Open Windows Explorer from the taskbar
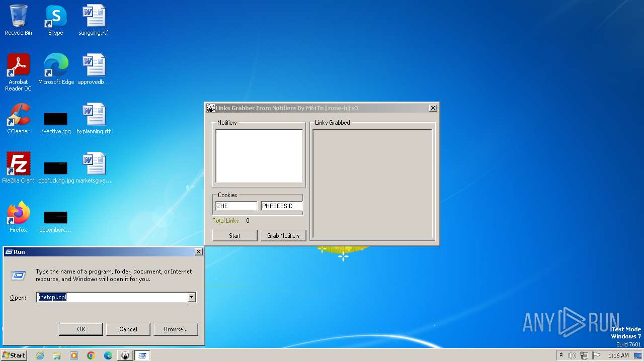The image size is (644, 362). pyautogui.click(x=57, y=355)
